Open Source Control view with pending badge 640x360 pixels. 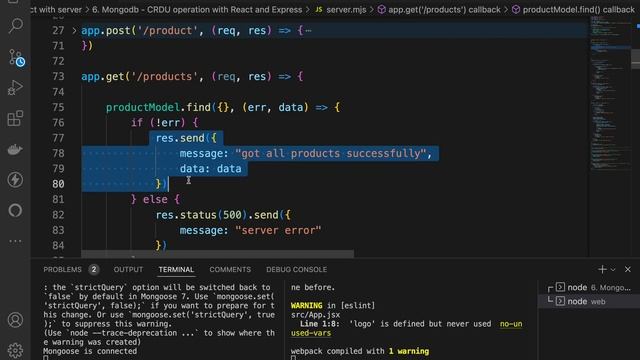coord(16,58)
